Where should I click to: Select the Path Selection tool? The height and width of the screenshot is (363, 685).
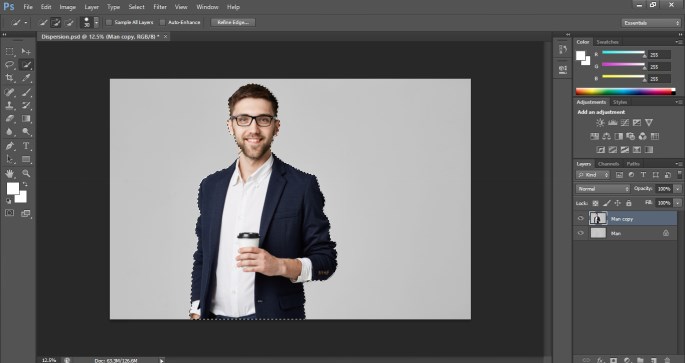(x=9, y=159)
